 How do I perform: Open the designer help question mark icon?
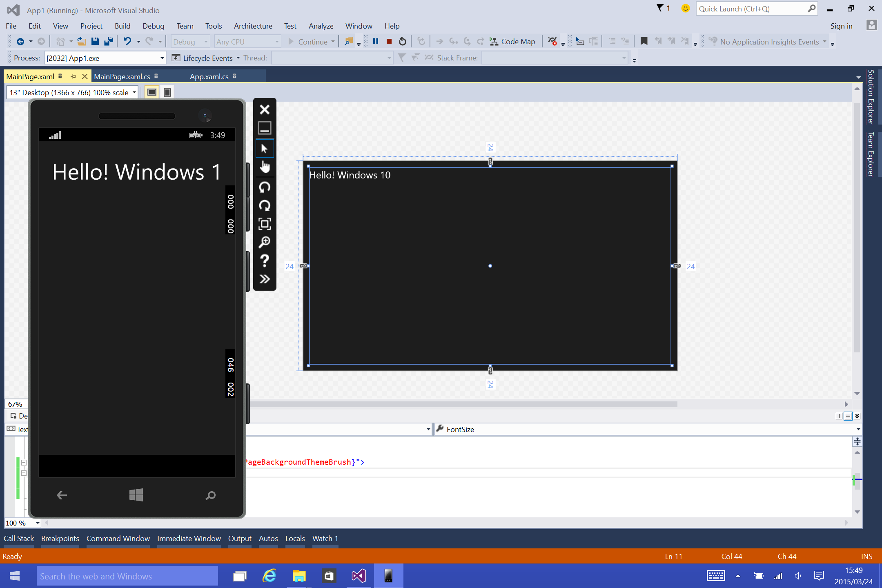pos(265,261)
